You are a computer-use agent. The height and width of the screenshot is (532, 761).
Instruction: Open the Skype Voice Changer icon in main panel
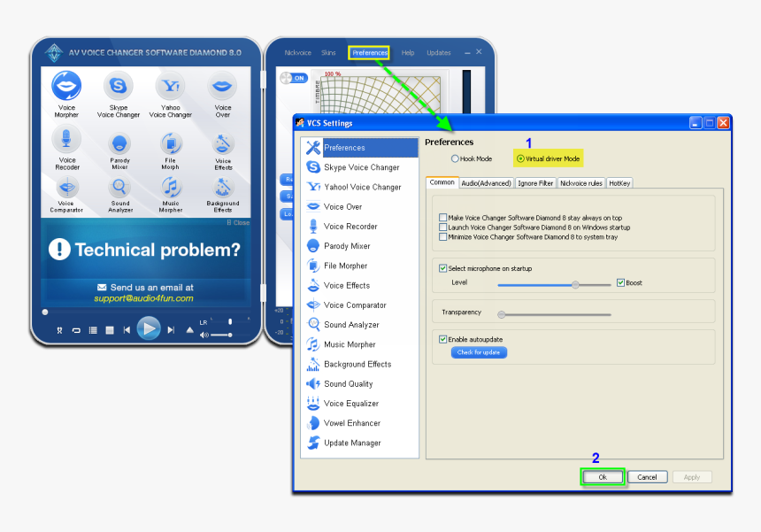pos(119,86)
